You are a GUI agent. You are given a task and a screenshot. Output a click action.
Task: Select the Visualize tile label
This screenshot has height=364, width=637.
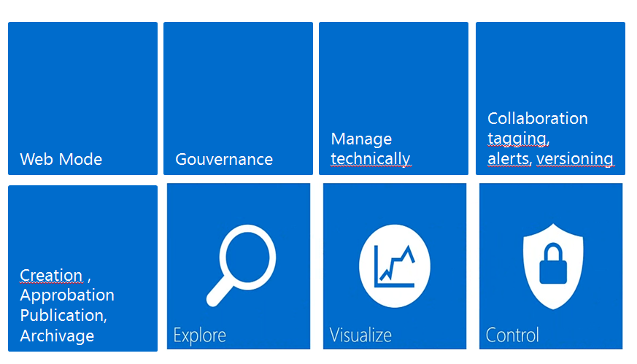360,336
